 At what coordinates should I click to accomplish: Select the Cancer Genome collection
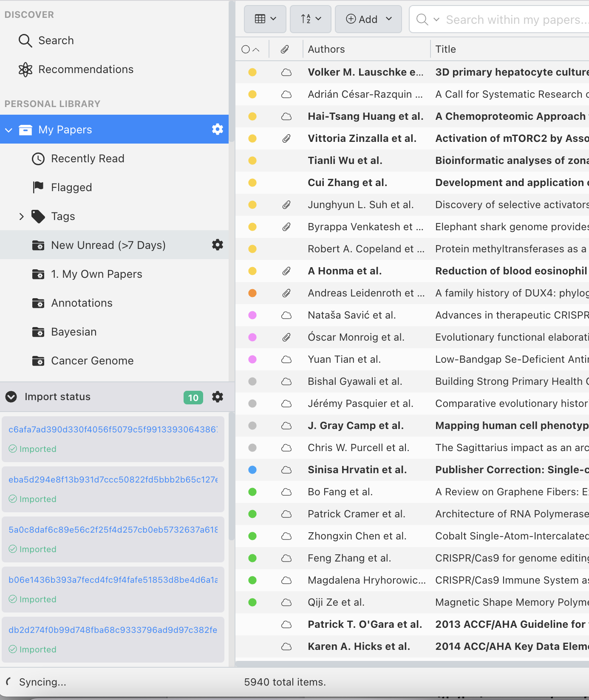92,361
